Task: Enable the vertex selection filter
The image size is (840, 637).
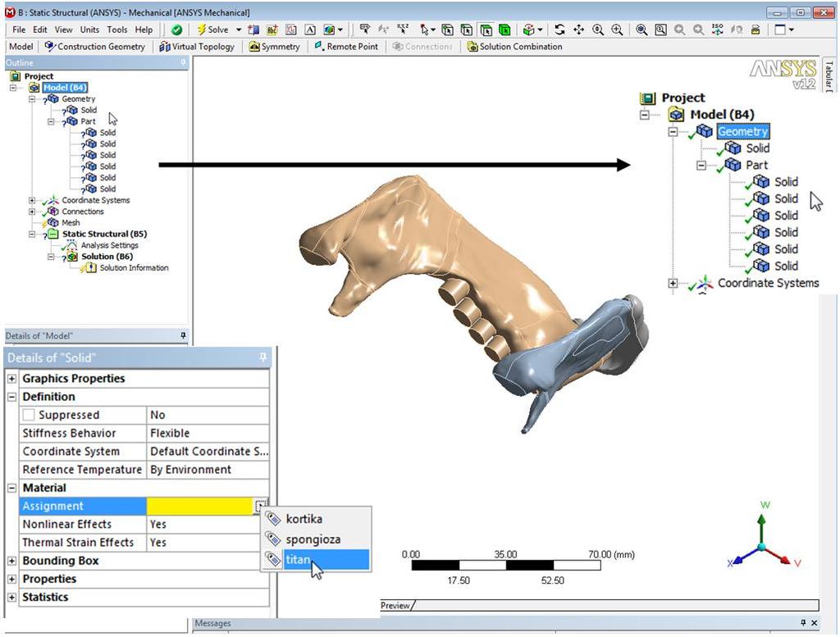Action: [447, 30]
